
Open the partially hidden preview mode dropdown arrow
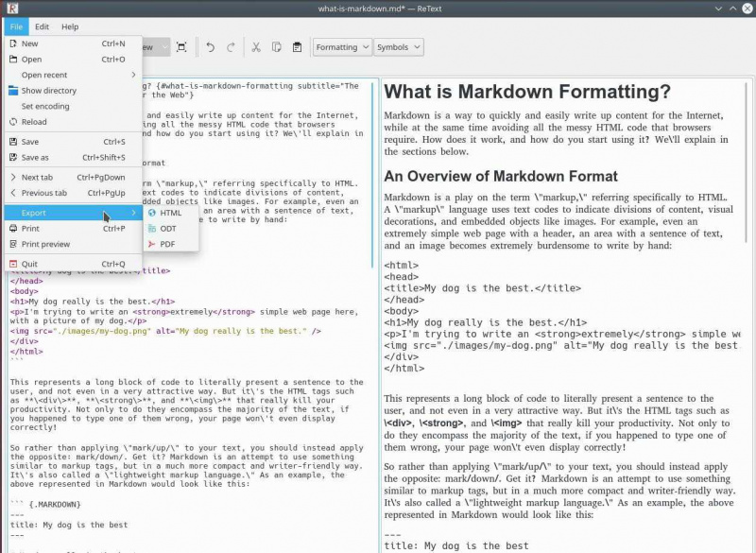[x=164, y=47]
